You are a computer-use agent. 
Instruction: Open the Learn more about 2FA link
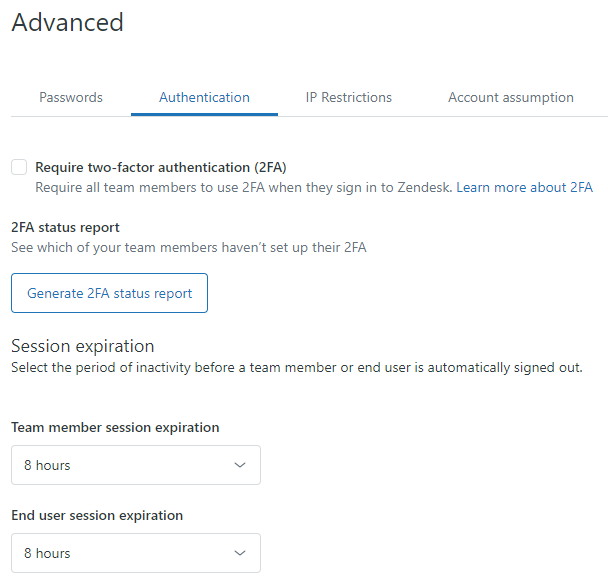tap(524, 187)
